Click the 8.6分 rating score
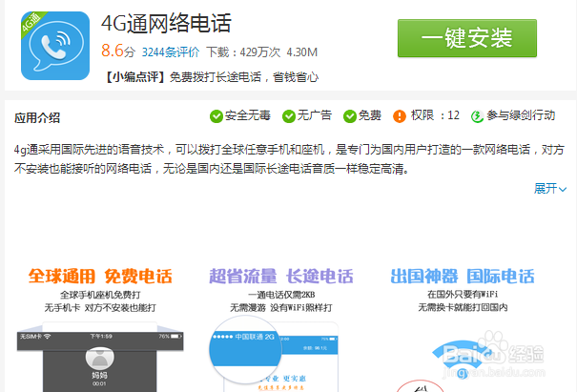The width and height of the screenshot is (577, 392). (118, 51)
